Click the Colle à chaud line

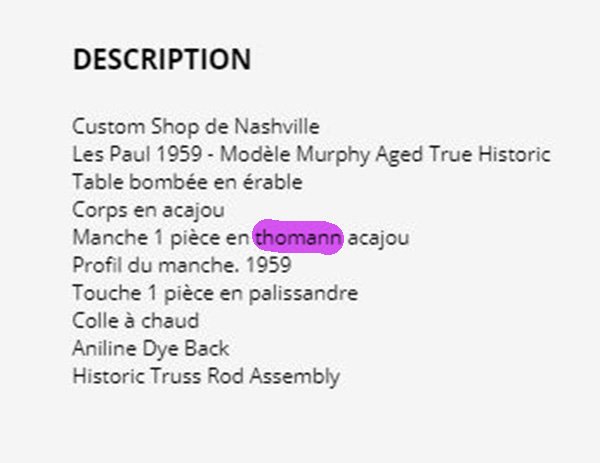click(135, 321)
